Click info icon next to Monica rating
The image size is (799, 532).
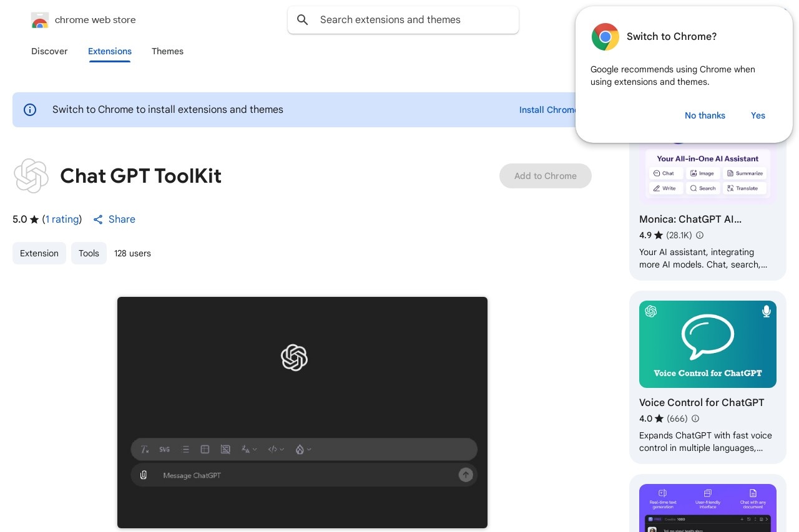pos(700,235)
